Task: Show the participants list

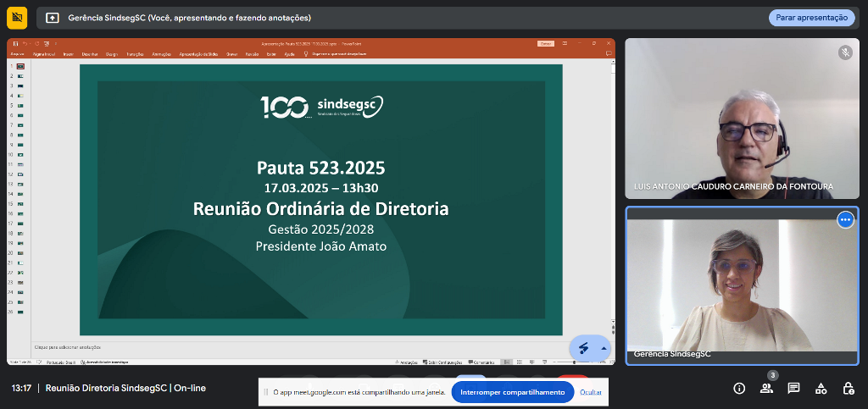Action: [x=766, y=389]
